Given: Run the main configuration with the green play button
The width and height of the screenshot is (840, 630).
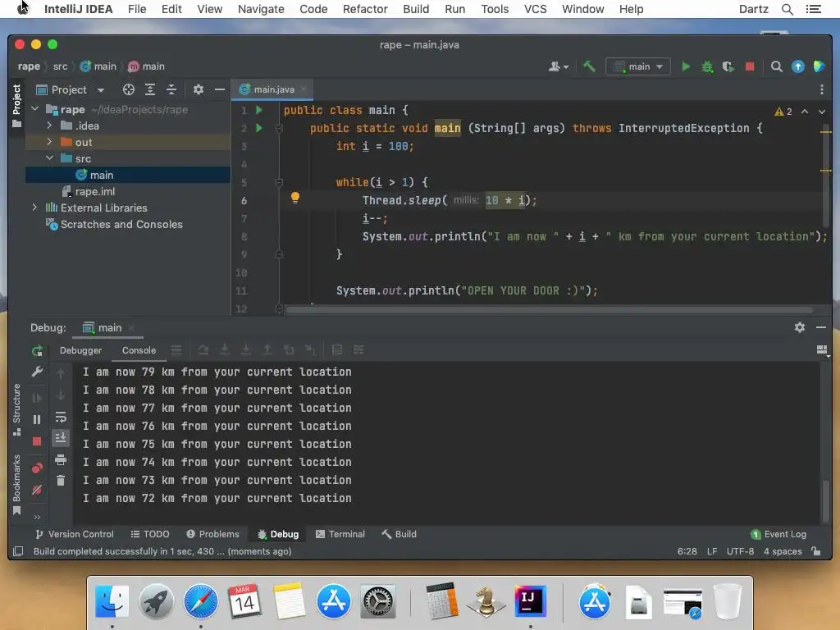Looking at the screenshot, I should coord(686,66).
